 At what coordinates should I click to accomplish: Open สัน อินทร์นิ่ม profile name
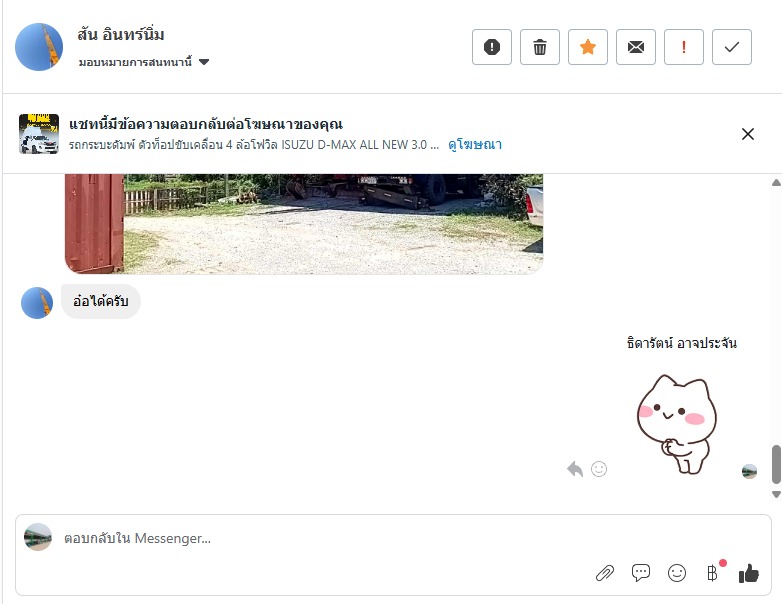pyautogui.click(x=121, y=34)
